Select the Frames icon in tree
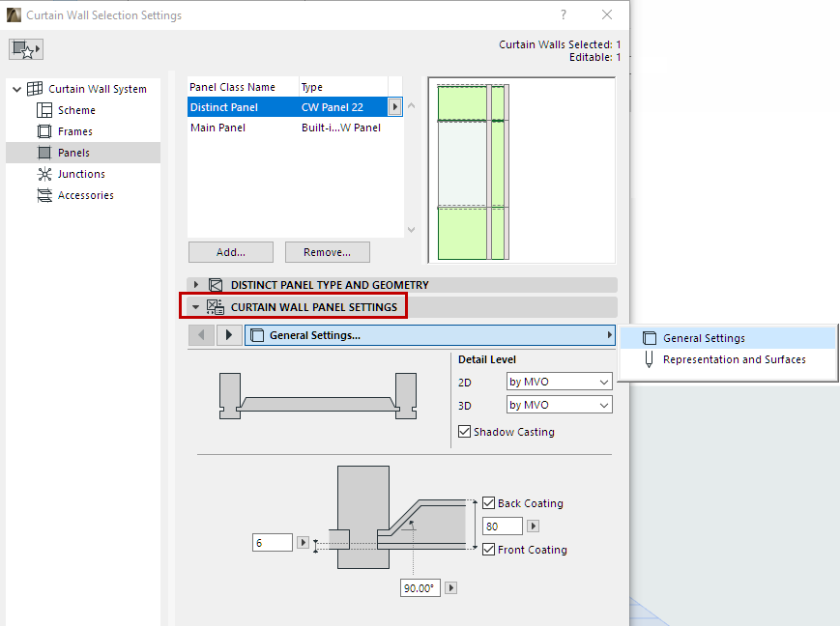Screen dimensions: 840x626 coord(43,130)
